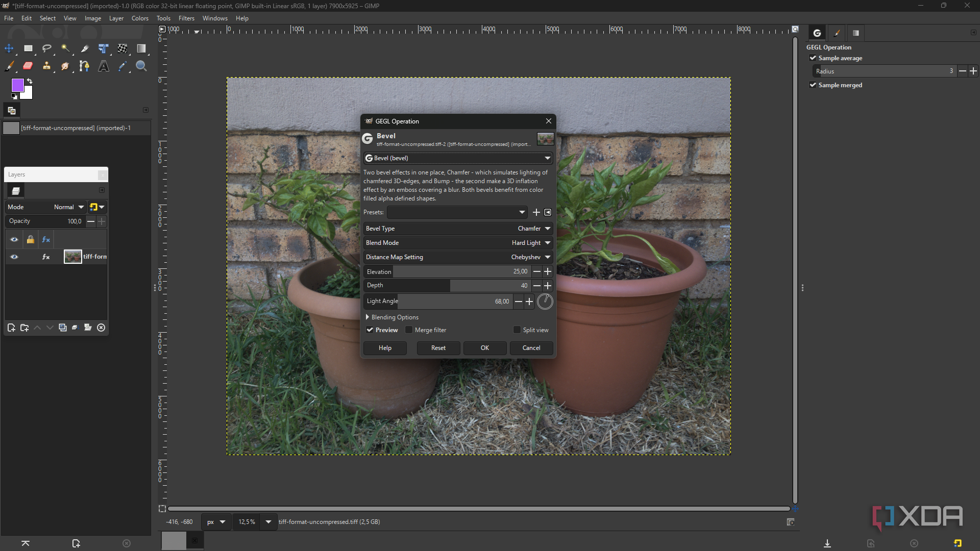Open the Filters menu

coord(186,18)
